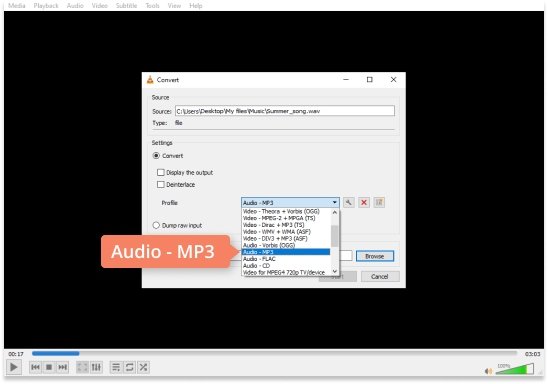Stop playback button
The height and width of the screenshot is (384, 548).
click(49, 367)
